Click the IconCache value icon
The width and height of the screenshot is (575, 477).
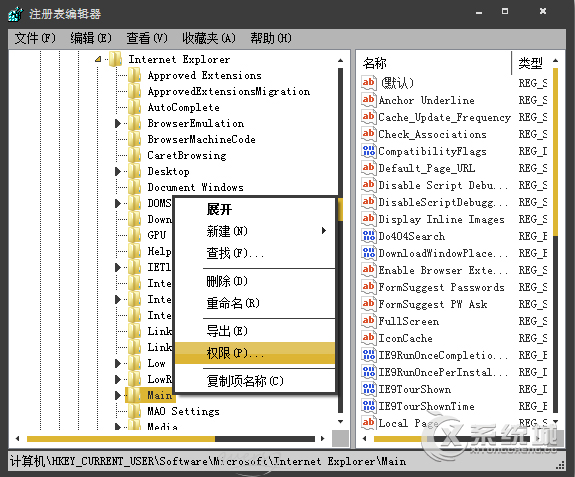[369, 338]
